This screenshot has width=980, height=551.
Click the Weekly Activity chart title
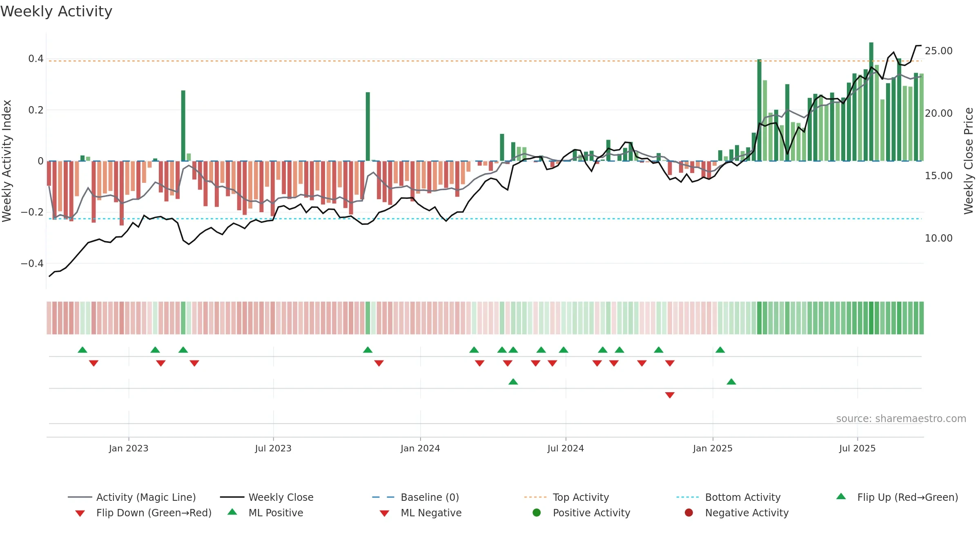[x=56, y=11]
